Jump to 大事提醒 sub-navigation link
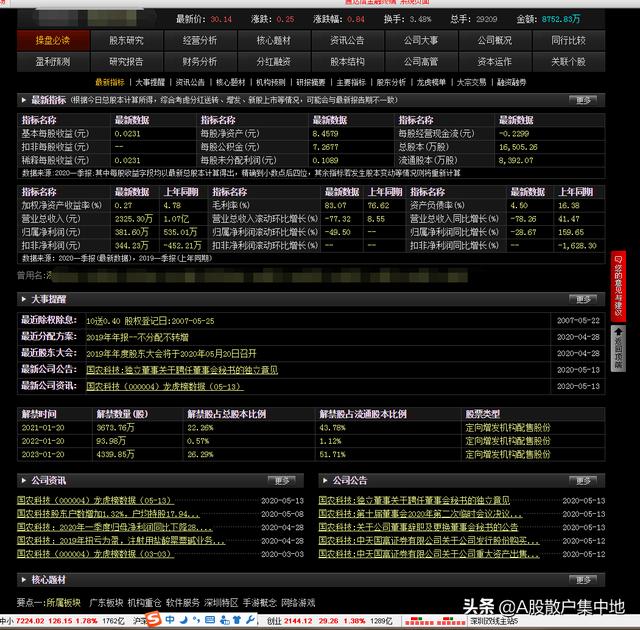 click(150, 82)
